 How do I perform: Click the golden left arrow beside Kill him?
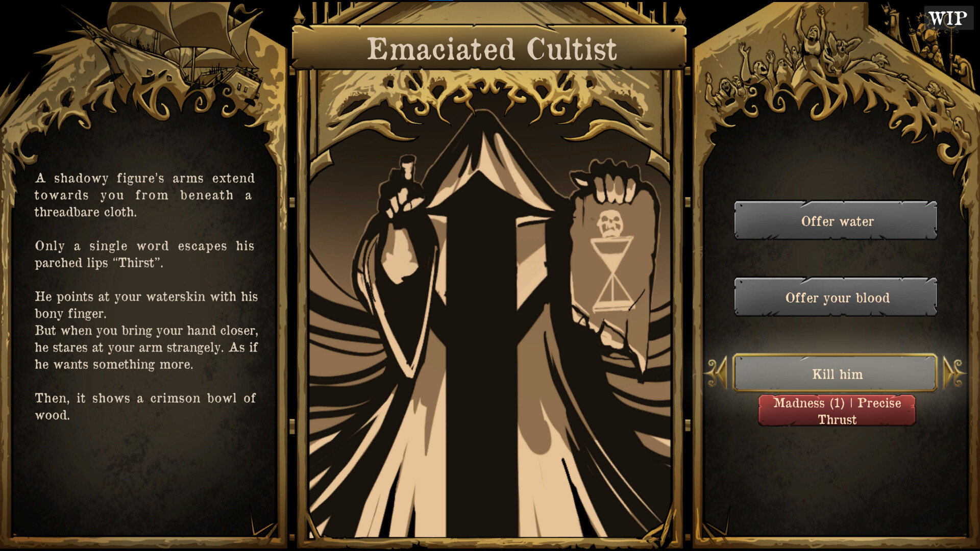pos(718,373)
